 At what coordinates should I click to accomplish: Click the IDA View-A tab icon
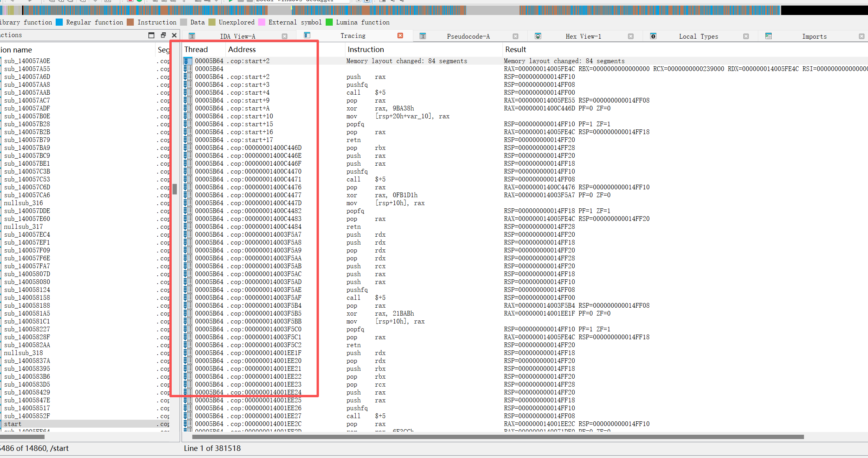192,36
